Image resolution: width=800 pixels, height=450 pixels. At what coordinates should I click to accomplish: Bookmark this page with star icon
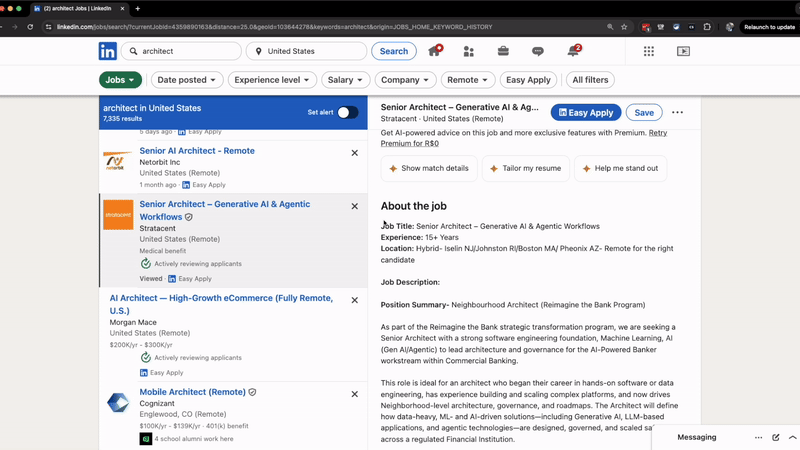tap(624, 27)
